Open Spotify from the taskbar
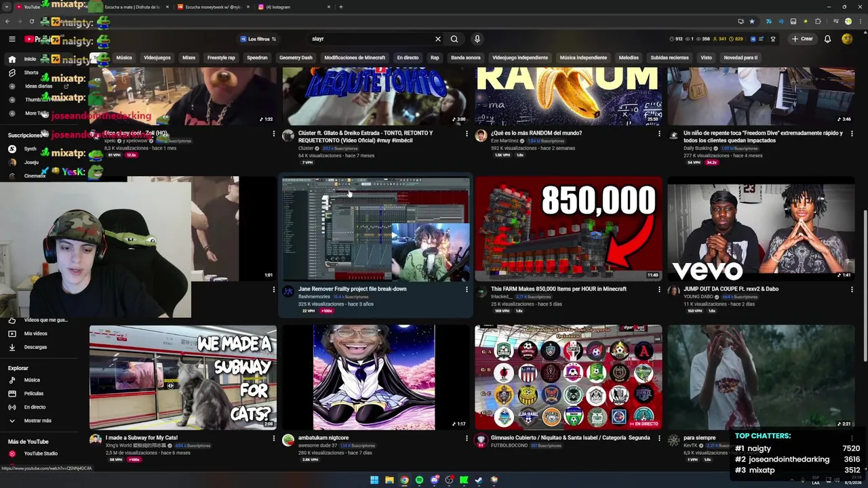 pos(419,481)
